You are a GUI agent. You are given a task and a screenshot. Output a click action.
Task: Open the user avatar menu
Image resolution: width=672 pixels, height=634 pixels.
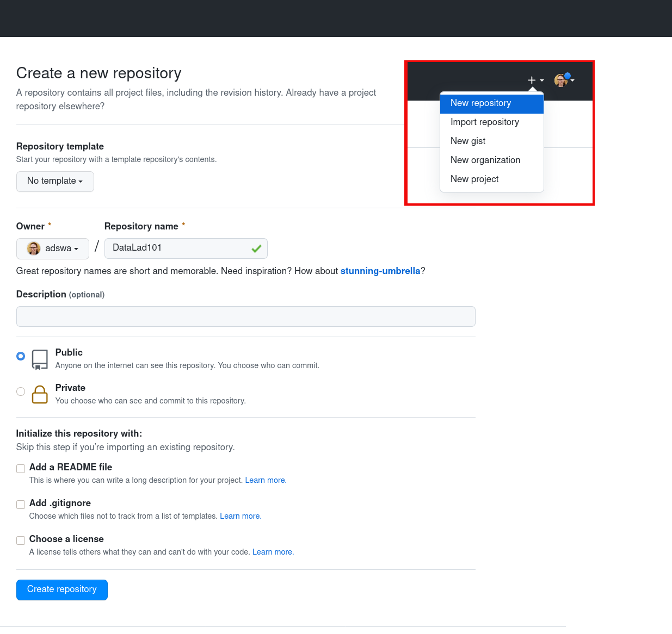pyautogui.click(x=564, y=80)
